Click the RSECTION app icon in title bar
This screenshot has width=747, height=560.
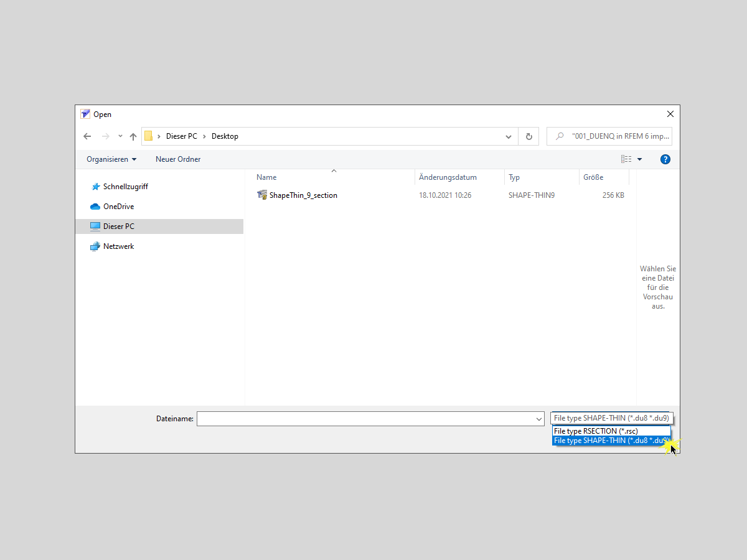(x=85, y=114)
